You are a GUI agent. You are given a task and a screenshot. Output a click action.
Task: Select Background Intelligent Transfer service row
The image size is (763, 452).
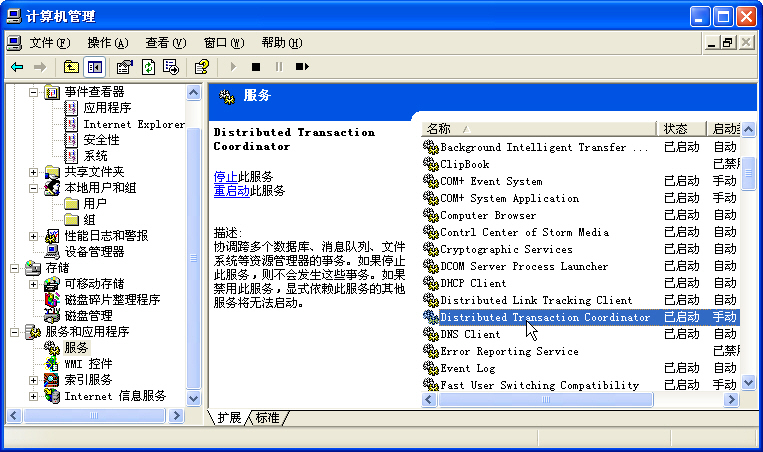click(x=581, y=147)
